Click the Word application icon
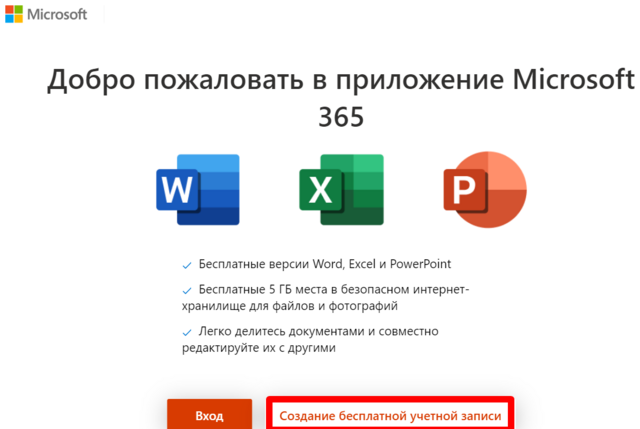The image size is (640, 429). pyautogui.click(x=198, y=190)
